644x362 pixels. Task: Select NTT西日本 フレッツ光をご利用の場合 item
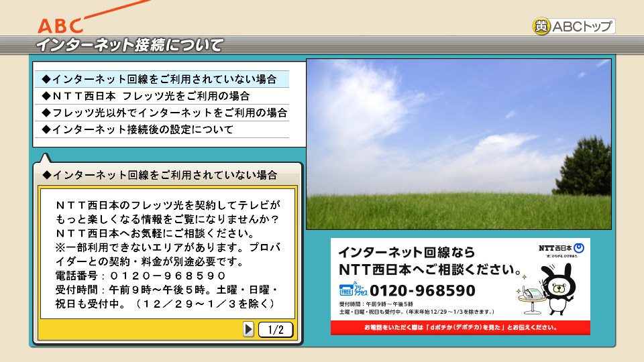[162, 96]
